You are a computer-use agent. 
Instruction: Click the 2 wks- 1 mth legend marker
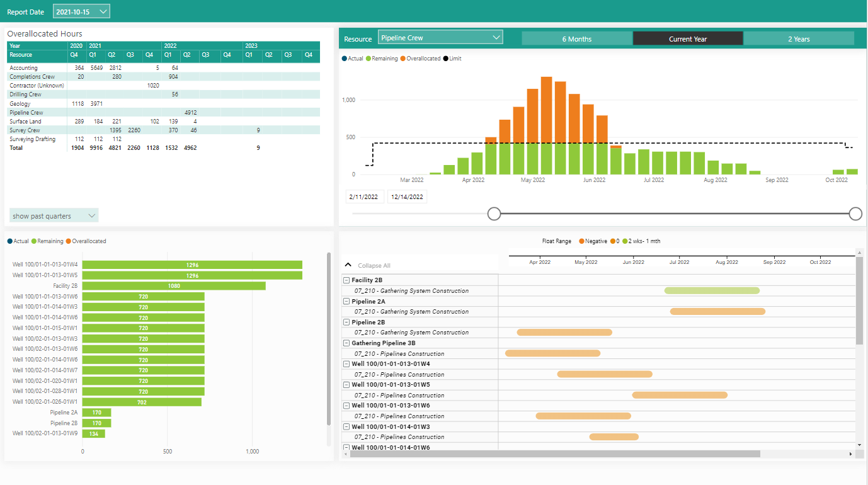(624, 241)
